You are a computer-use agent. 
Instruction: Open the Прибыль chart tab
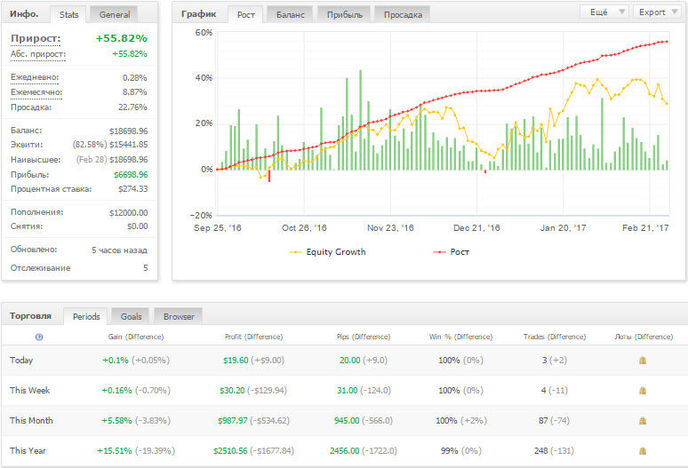coord(344,14)
